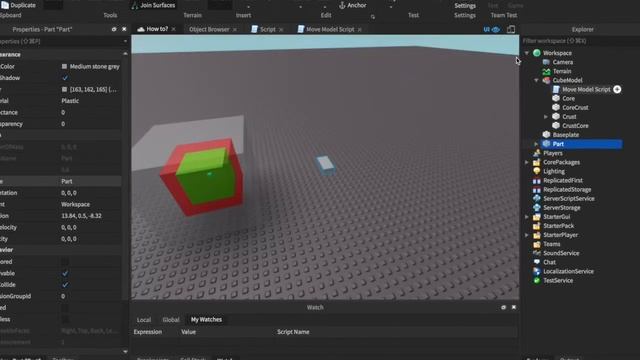Click the Terrain icon in Explorer
Image resolution: width=640 pixels, height=360 pixels.
(x=546, y=71)
